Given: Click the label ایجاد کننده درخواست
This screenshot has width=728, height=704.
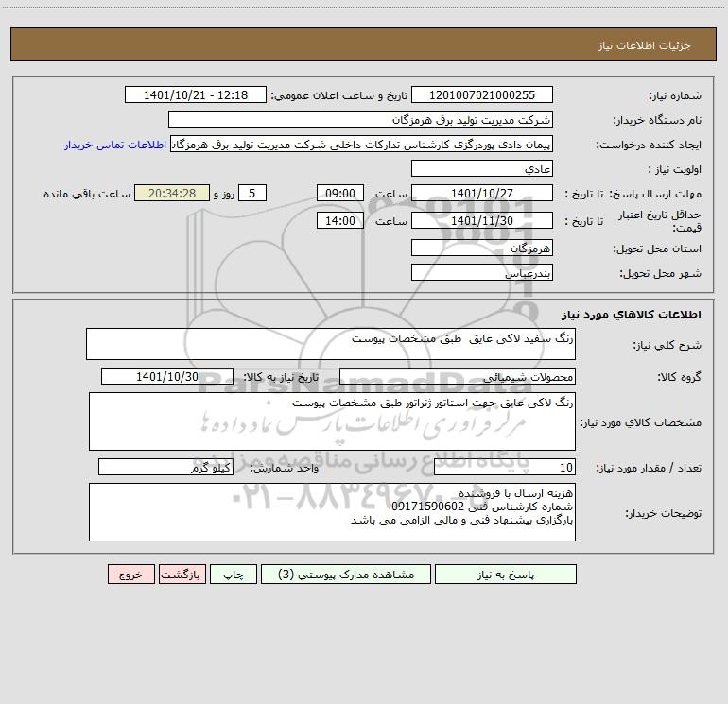Looking at the screenshot, I should 649,146.
